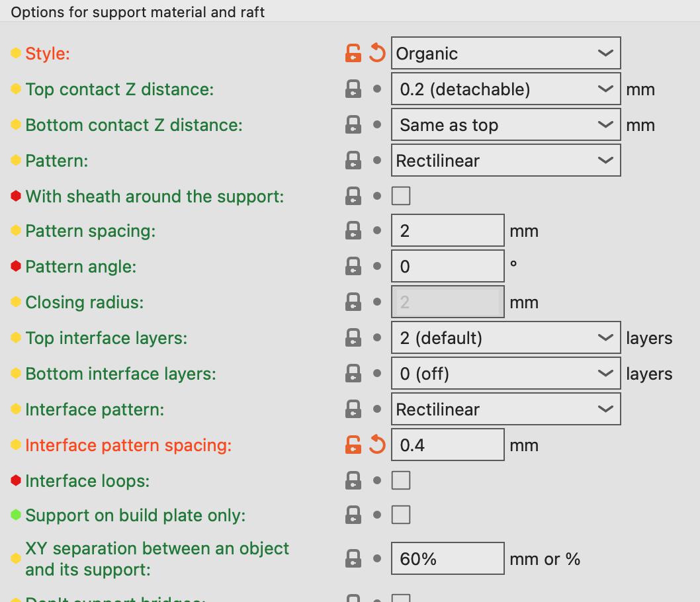The image size is (700, 602).
Task: Toggle the Interface loops checkbox
Action: pyautogui.click(x=401, y=481)
